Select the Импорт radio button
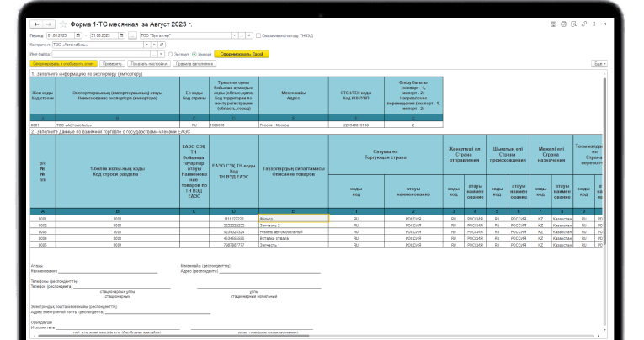 [x=194, y=54]
